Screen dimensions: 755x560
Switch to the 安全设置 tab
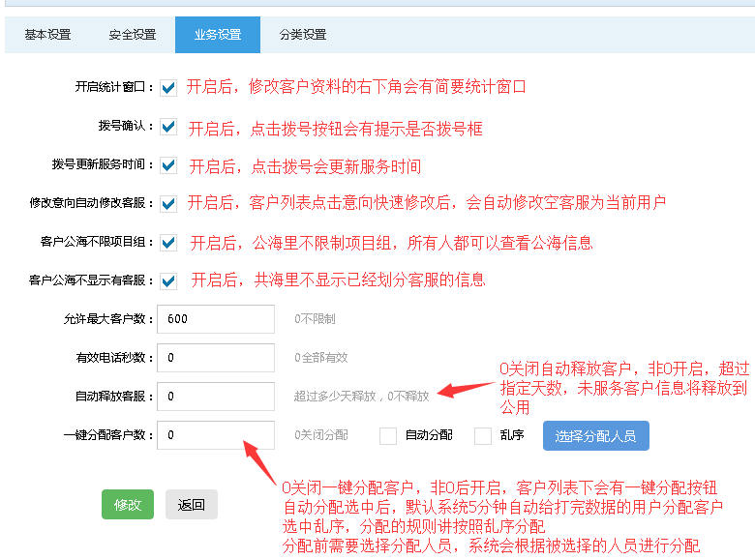point(133,35)
